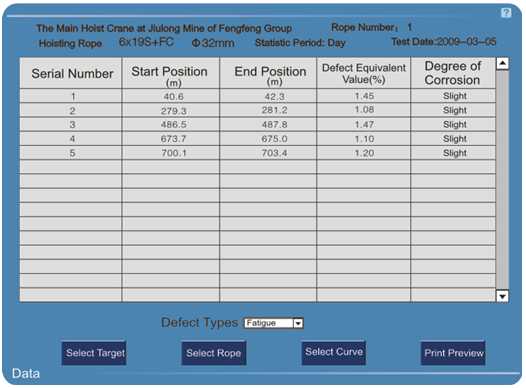Click the vertical scrollbar track of the table
This screenshot has height=388, width=526.
pyautogui.click(x=503, y=180)
